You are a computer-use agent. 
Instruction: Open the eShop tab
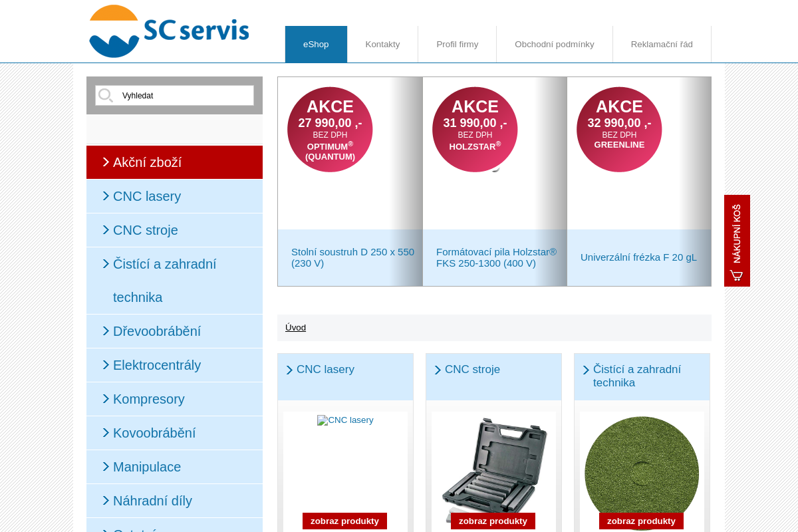click(316, 45)
